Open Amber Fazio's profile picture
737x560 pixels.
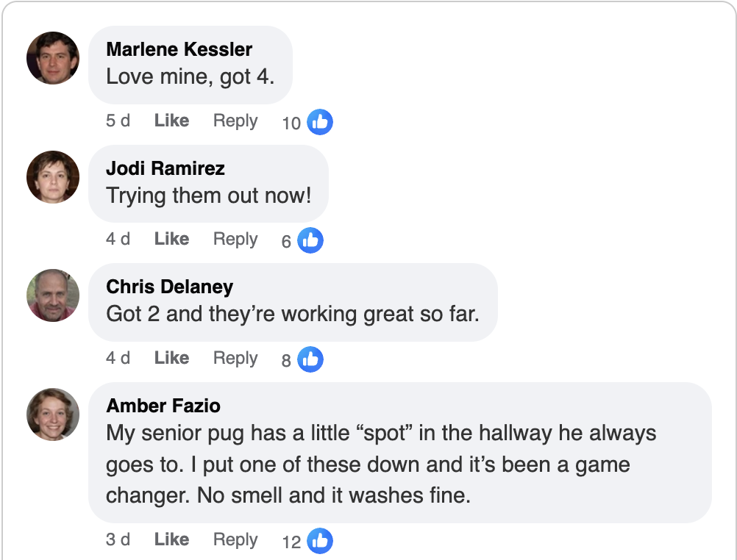coord(52,414)
